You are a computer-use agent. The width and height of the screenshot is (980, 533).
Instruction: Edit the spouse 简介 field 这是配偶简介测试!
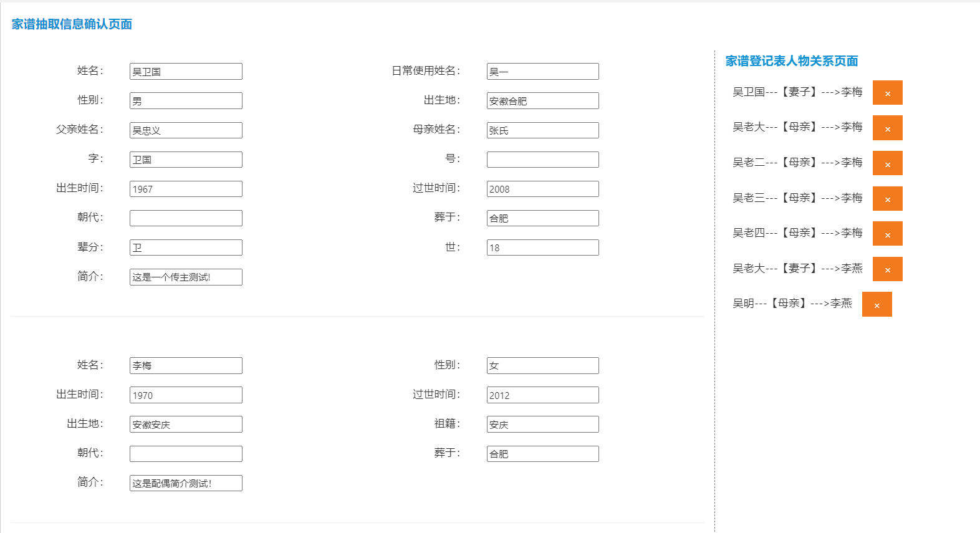tap(186, 483)
